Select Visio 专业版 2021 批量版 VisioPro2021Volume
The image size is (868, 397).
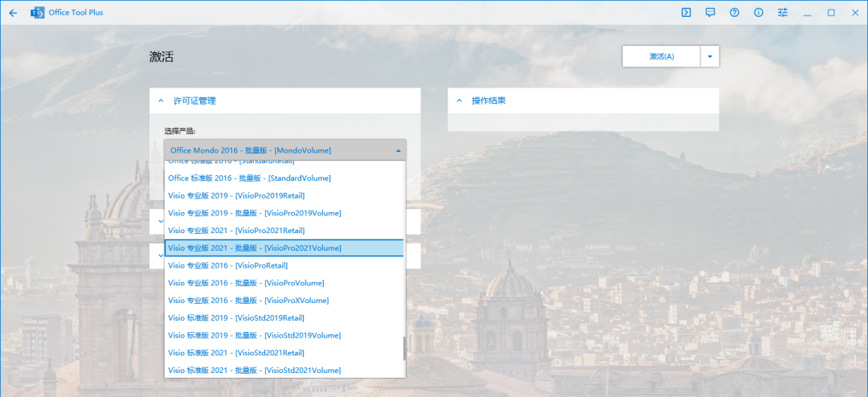(284, 248)
